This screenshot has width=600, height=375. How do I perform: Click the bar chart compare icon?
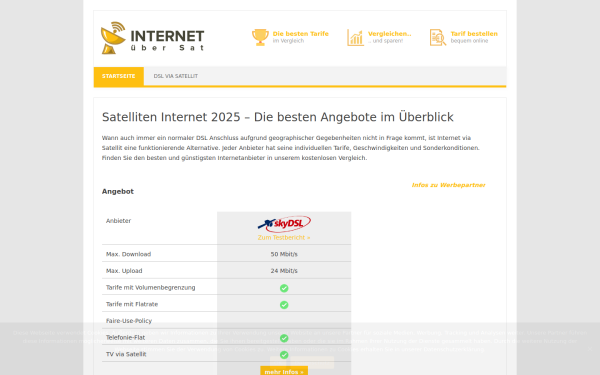(355, 38)
